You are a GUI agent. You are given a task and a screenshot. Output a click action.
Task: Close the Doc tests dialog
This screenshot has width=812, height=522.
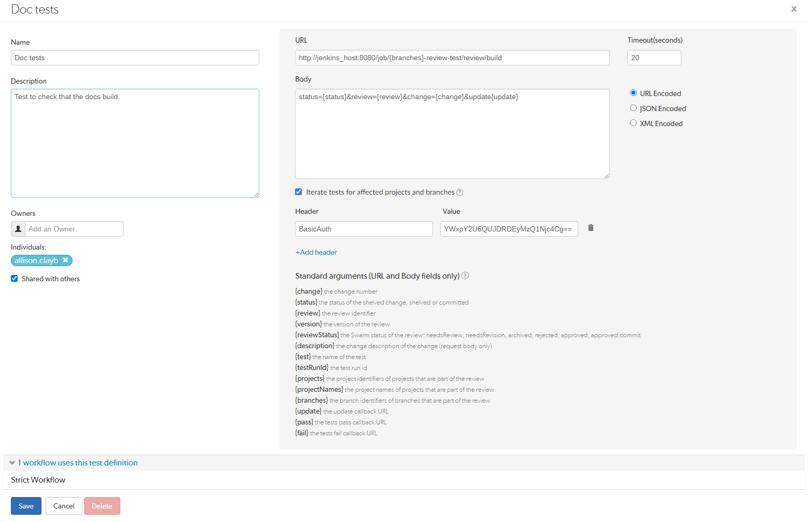pyautogui.click(x=793, y=8)
